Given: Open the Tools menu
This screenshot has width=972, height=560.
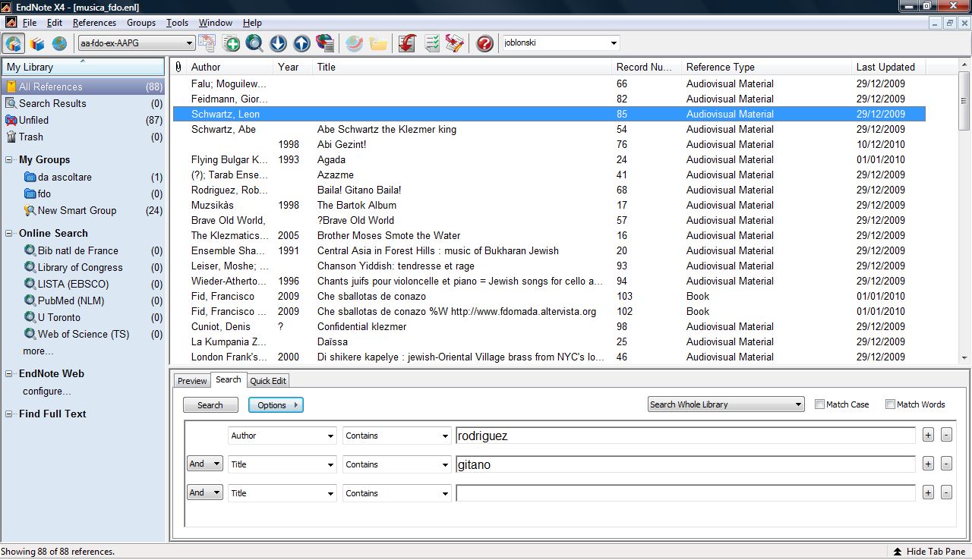Looking at the screenshot, I should pos(177,23).
